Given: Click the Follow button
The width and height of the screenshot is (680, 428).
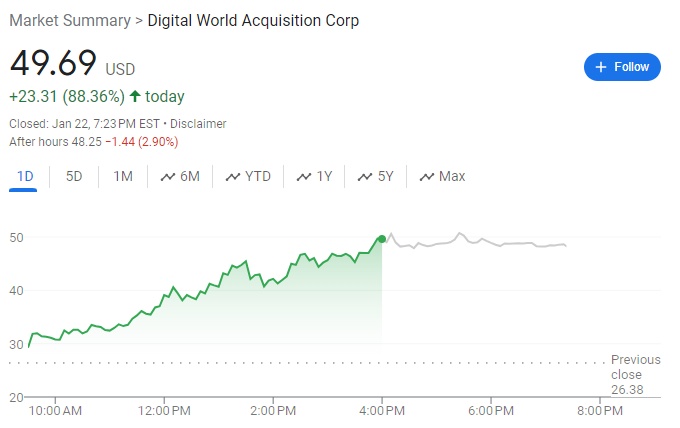Looking at the screenshot, I should 621,67.
